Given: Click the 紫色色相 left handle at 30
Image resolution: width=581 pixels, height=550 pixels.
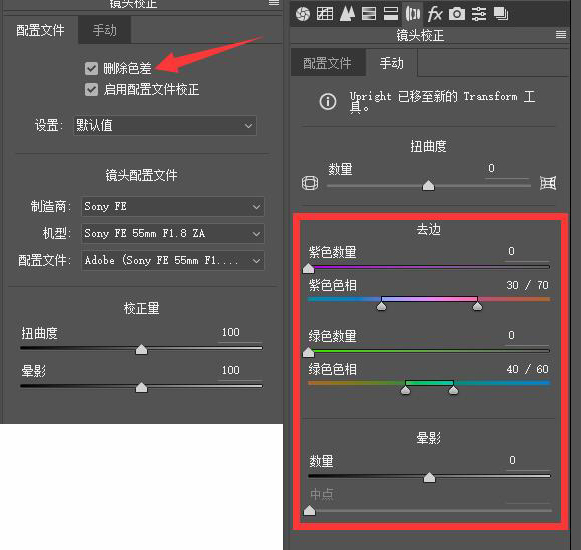Looking at the screenshot, I should pyautogui.click(x=381, y=306).
